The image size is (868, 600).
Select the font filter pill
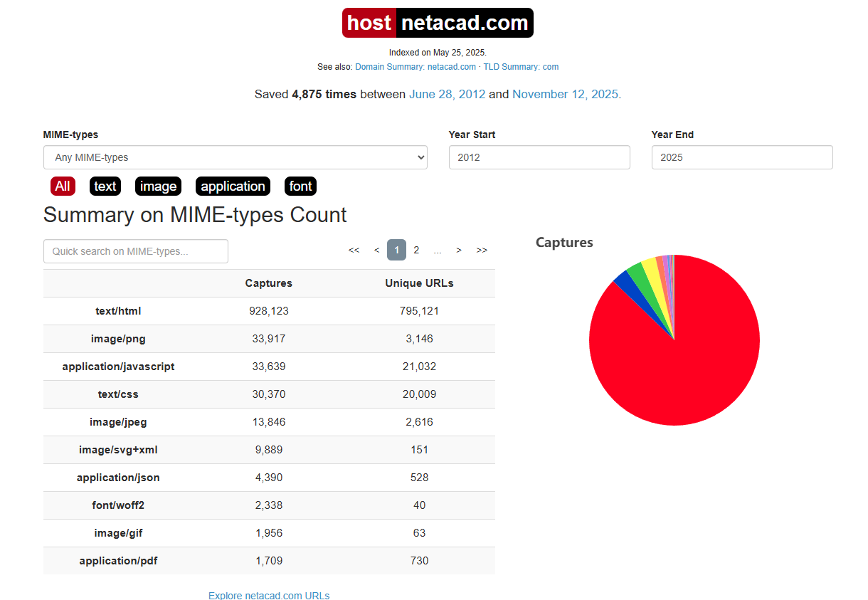(300, 186)
